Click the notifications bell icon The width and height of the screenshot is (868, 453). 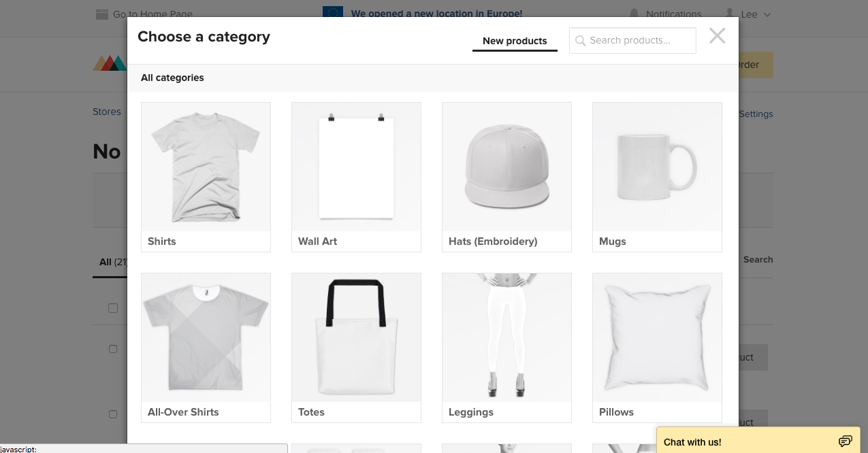634,14
